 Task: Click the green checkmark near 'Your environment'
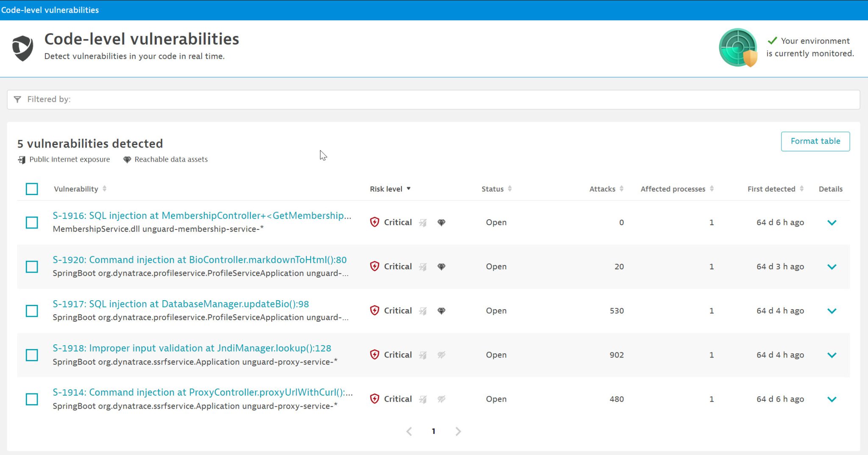[x=772, y=41]
